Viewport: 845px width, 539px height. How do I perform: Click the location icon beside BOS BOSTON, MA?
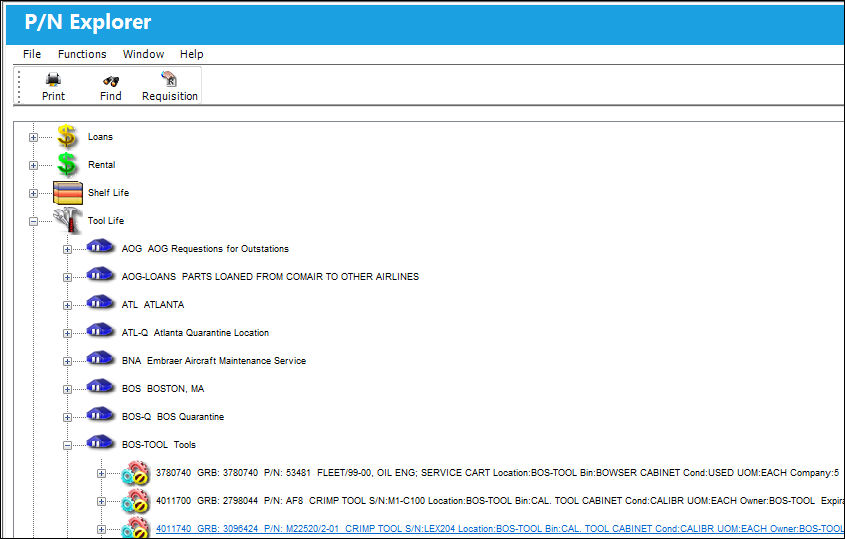point(100,386)
